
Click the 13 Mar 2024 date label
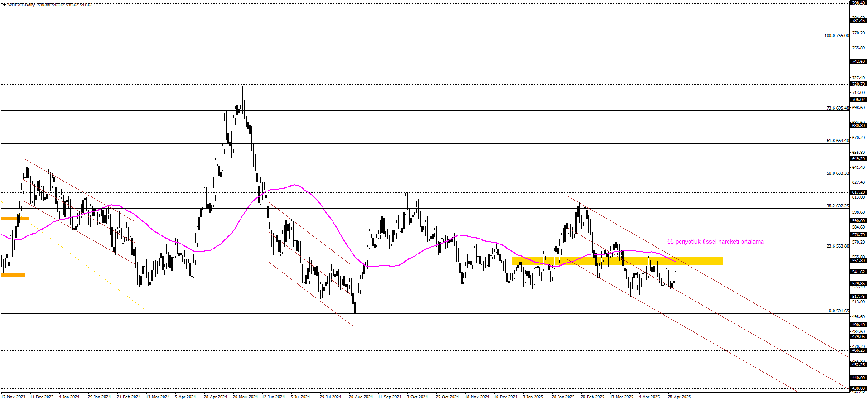(x=158, y=397)
